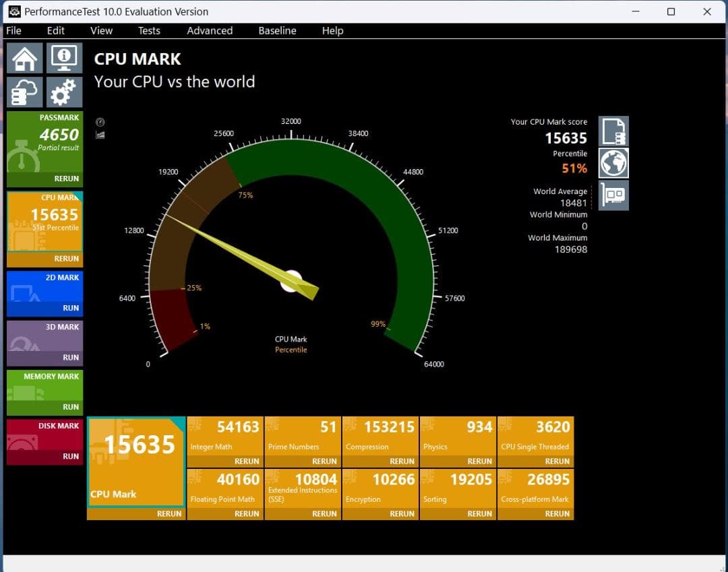The image size is (728, 572).
Task: Open the Baseline menu
Action: click(277, 30)
